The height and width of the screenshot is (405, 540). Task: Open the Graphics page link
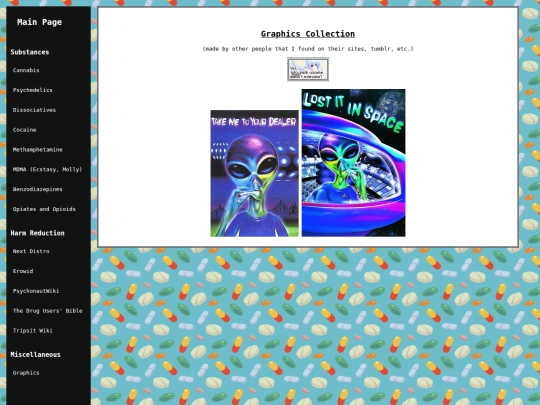tap(26, 373)
